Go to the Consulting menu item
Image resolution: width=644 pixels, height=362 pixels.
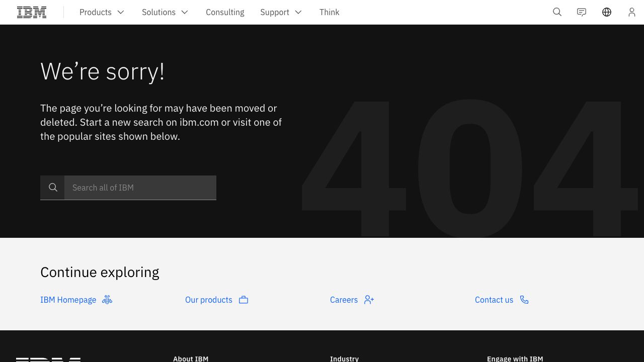point(225,12)
